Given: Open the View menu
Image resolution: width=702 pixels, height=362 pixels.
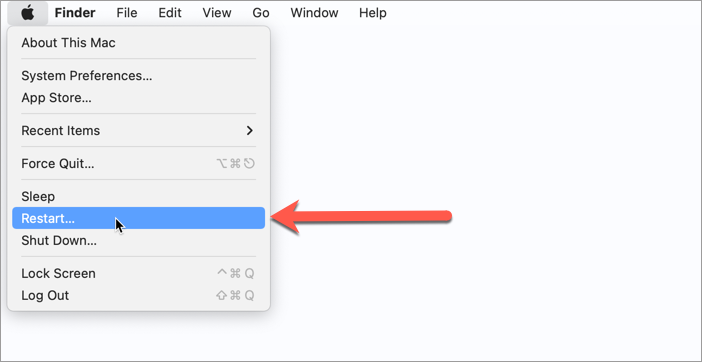Looking at the screenshot, I should 217,13.
